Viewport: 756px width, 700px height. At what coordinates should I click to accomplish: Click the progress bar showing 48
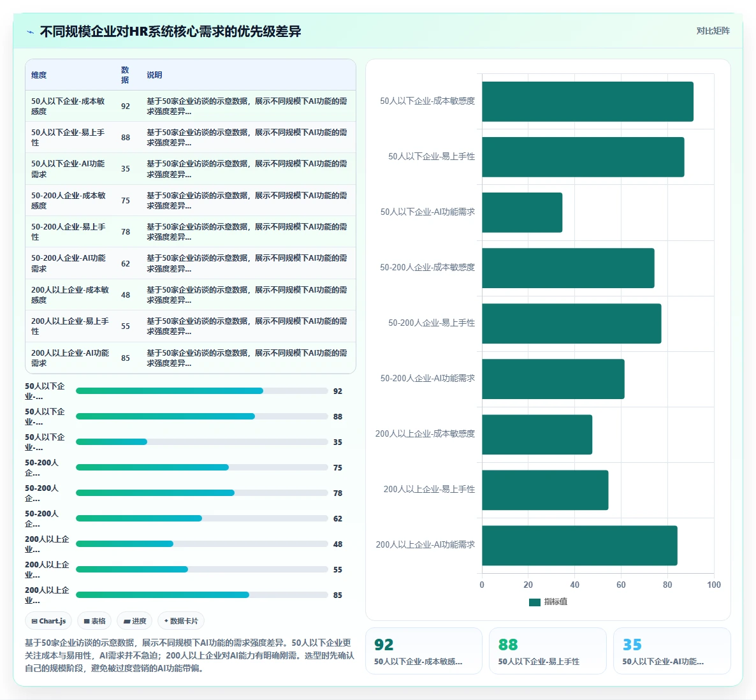(202, 544)
